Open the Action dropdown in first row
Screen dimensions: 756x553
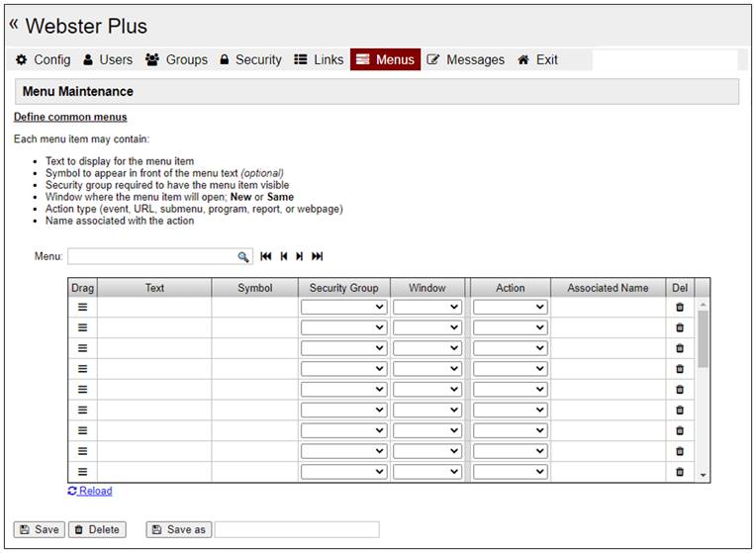point(510,308)
